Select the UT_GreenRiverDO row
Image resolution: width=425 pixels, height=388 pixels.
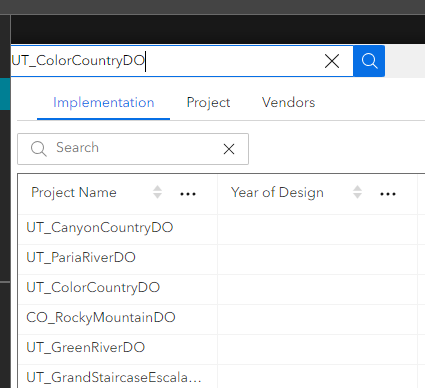pyautogui.click(x=221, y=349)
